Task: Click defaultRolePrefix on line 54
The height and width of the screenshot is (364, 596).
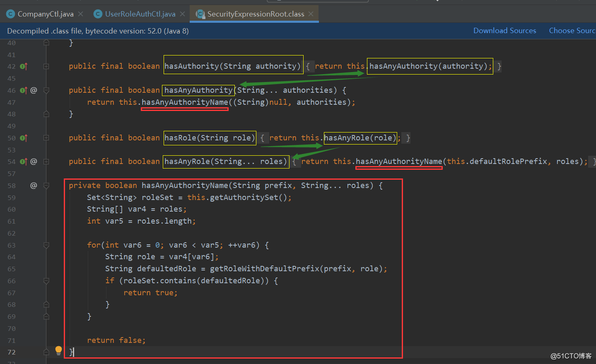Action: [508, 162]
